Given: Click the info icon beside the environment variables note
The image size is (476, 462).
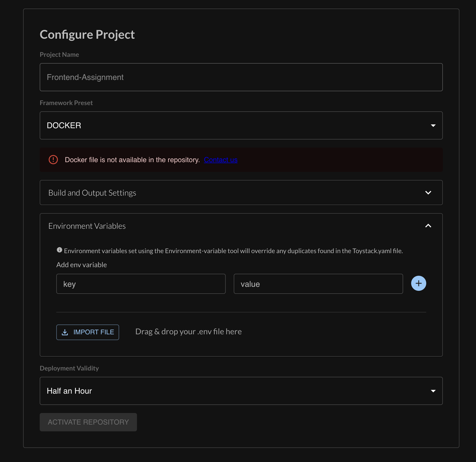Looking at the screenshot, I should coord(59,250).
